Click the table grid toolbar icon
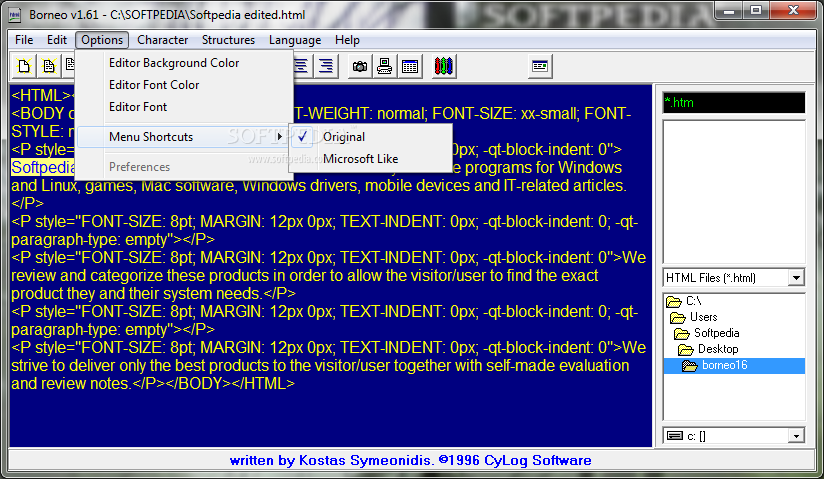This screenshot has height=479, width=824. (x=410, y=66)
